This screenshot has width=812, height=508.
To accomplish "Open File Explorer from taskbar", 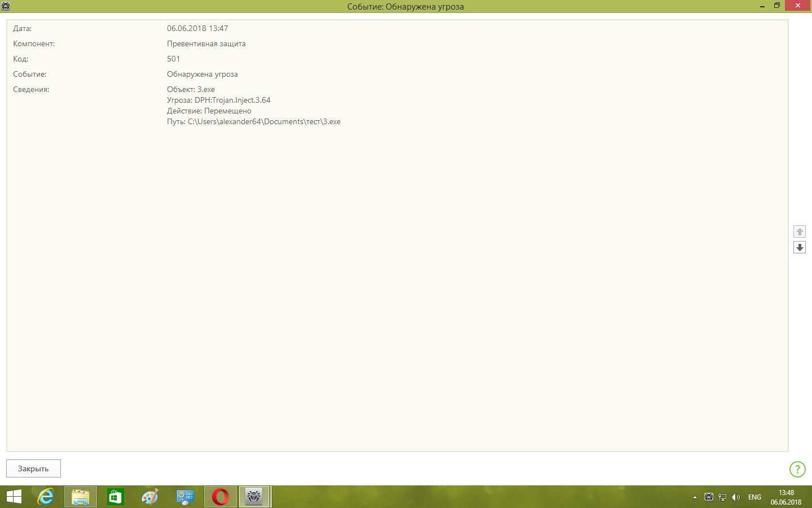I will click(81, 497).
